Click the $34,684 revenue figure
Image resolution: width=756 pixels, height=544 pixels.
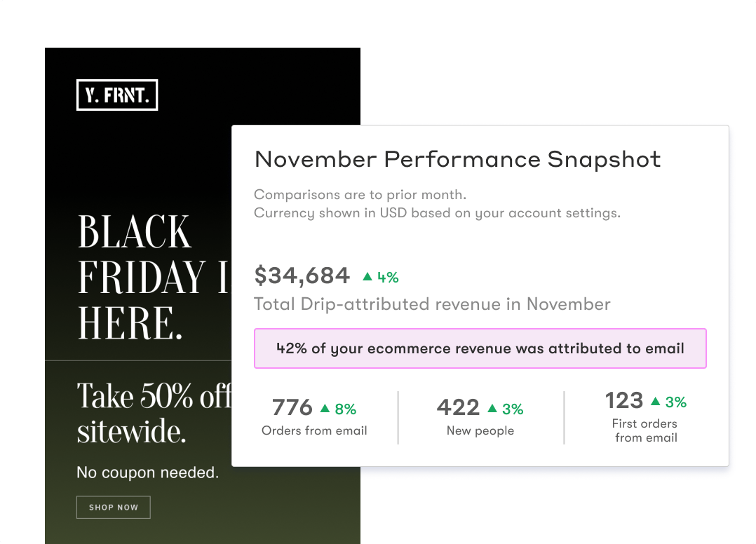[x=302, y=276]
